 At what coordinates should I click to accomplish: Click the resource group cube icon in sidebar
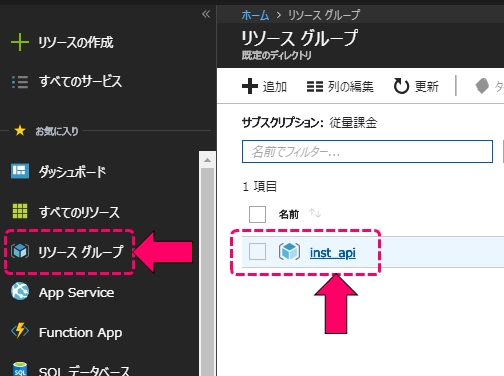[20, 251]
